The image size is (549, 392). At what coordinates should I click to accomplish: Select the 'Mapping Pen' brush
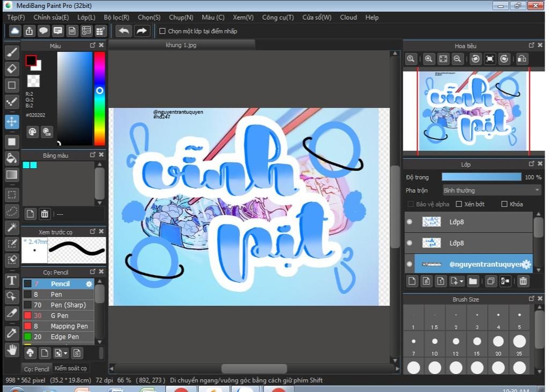(58, 326)
